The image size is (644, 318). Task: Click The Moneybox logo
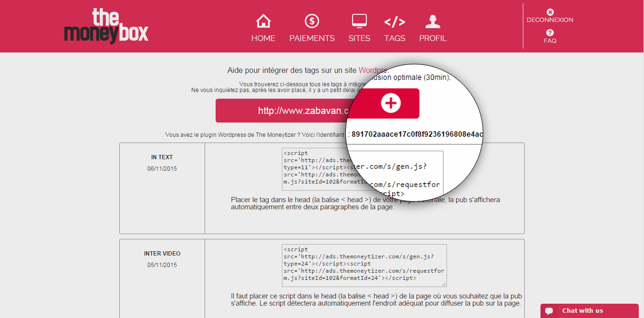106,26
